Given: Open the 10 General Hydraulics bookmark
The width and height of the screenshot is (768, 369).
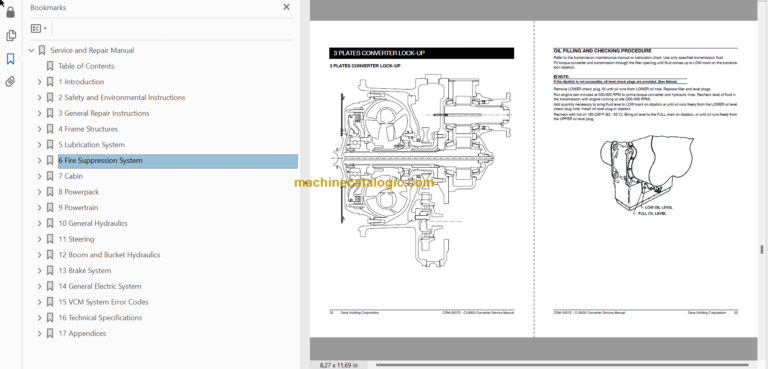Looking at the screenshot, I should click(93, 223).
